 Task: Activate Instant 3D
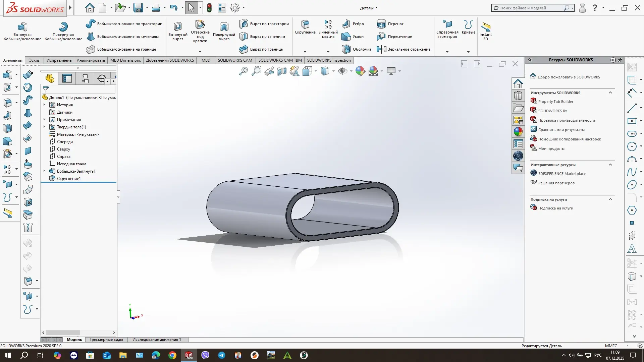click(x=486, y=31)
